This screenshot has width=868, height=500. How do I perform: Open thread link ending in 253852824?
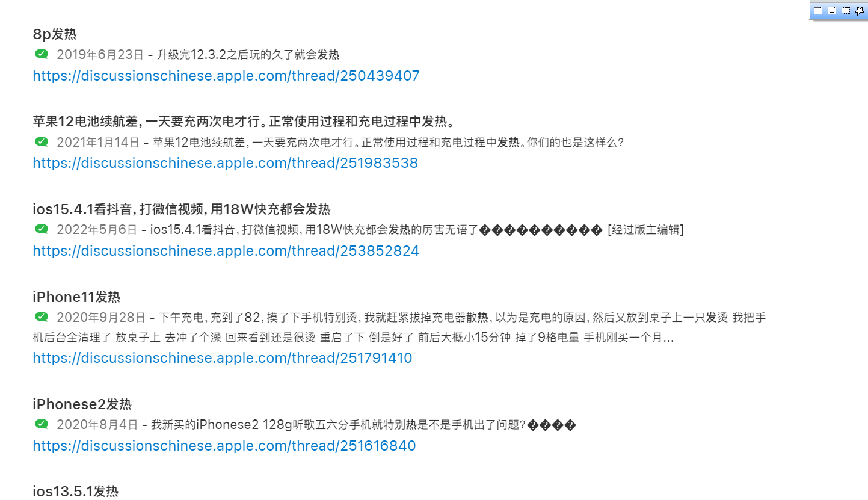click(226, 251)
